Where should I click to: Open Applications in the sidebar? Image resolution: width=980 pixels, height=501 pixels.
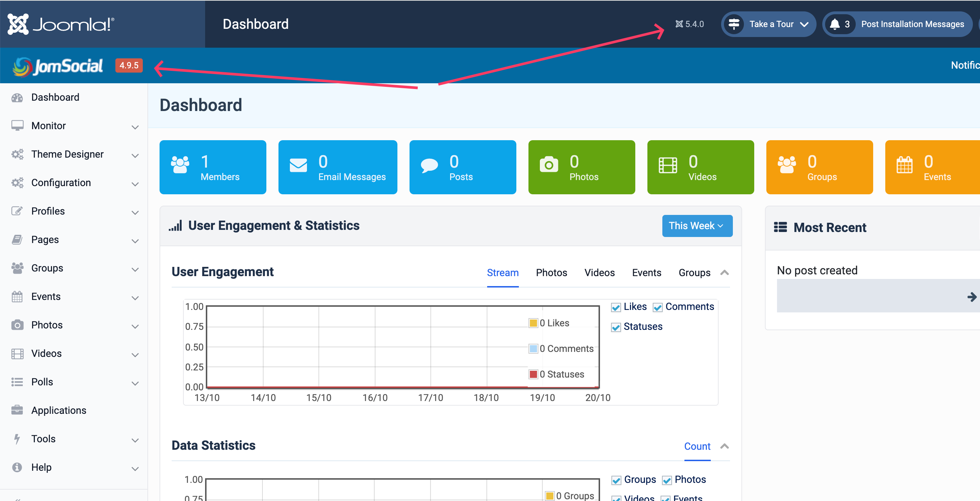point(59,410)
